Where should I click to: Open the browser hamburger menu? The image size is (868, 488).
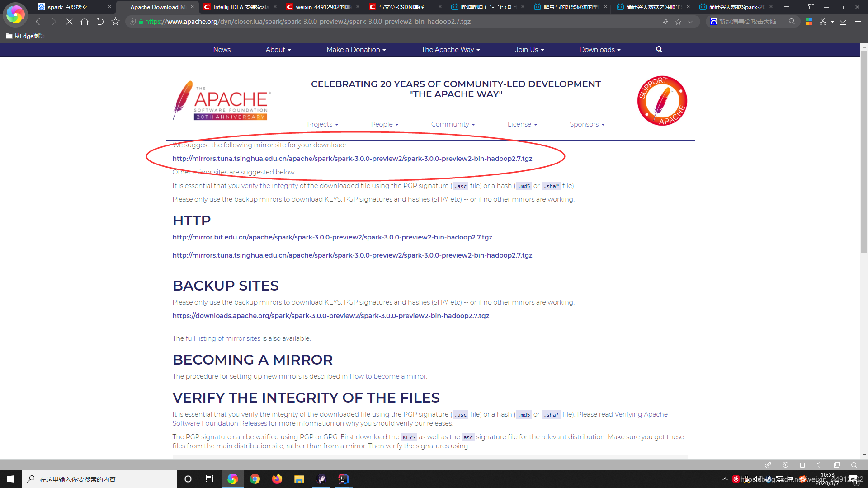pos(858,21)
